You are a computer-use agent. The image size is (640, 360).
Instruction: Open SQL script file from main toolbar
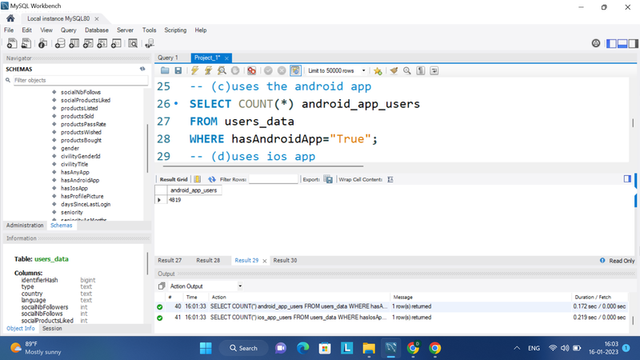pos(26,43)
